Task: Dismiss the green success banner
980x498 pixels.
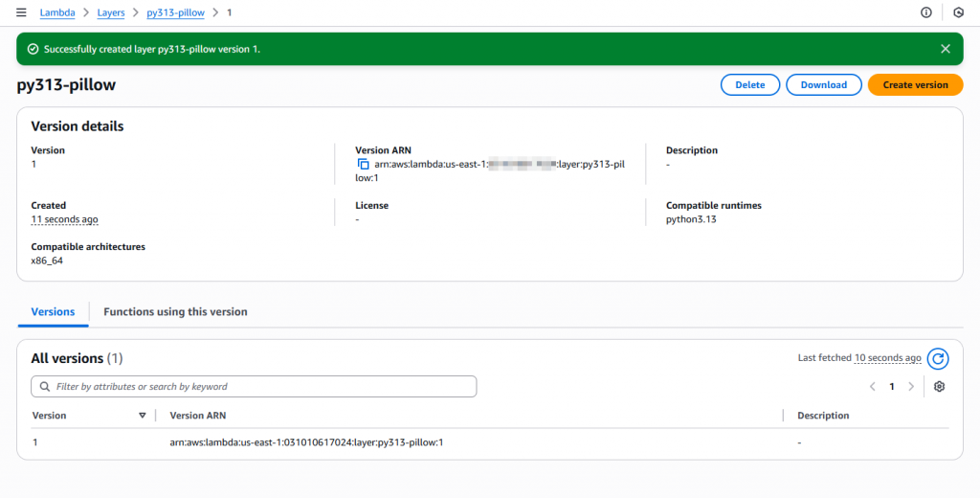Action: (946, 49)
